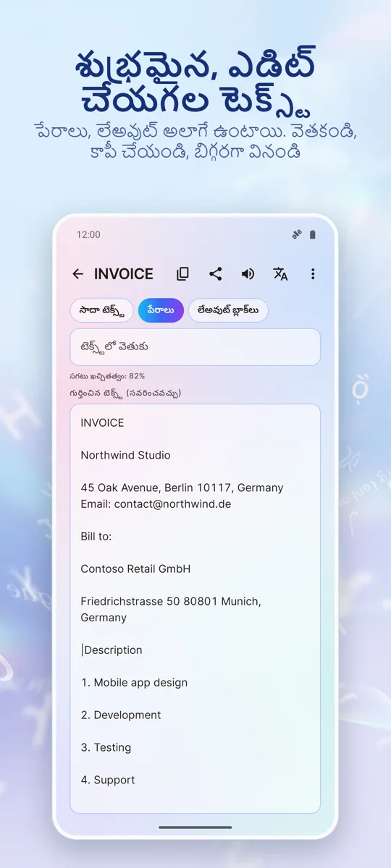
Task: Play the text aloud with the speaker icon
Action: 248,274
